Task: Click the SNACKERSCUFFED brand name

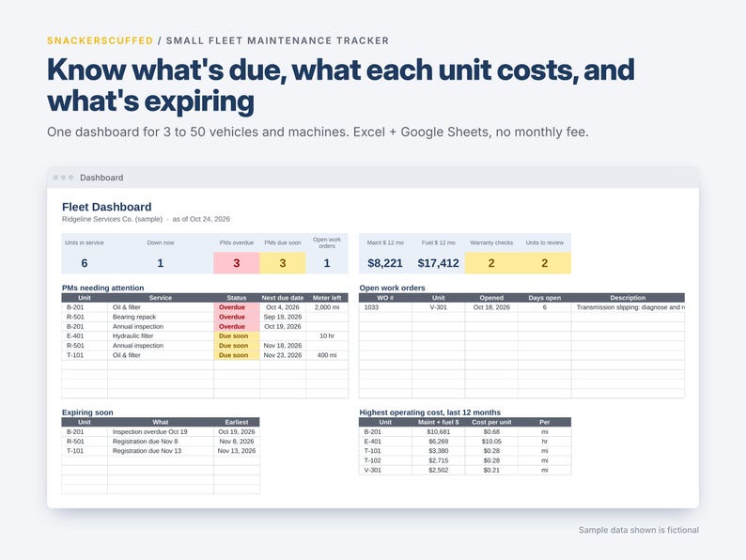Action: [100, 40]
